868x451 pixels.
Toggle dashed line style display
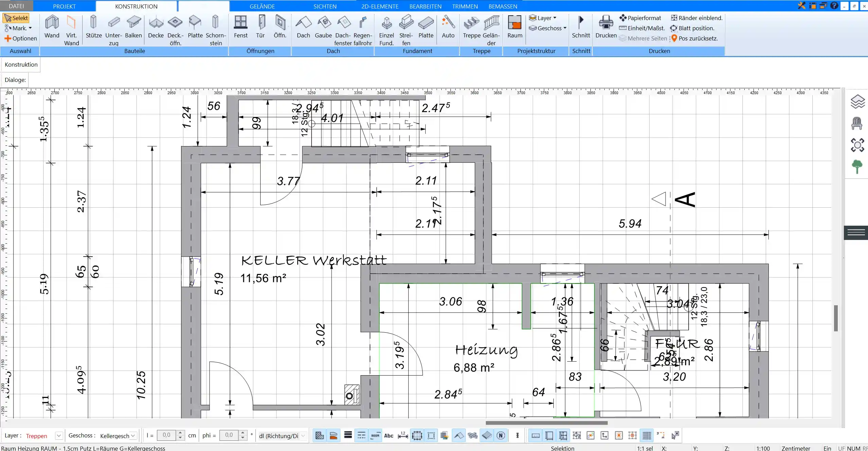361,436
